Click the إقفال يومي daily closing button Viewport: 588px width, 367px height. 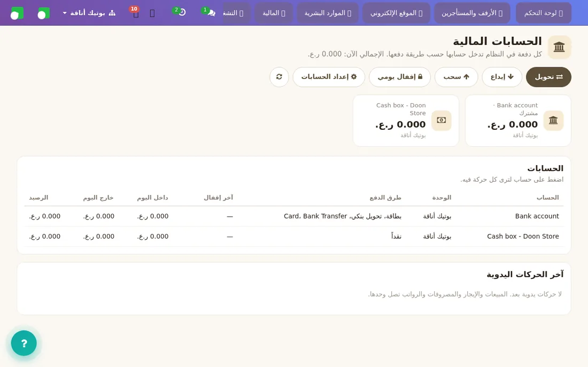point(400,77)
